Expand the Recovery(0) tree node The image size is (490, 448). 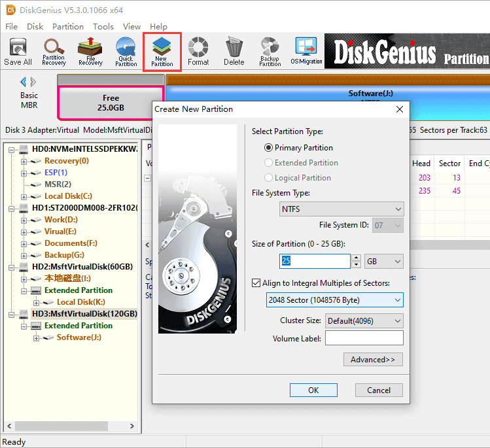(24, 161)
